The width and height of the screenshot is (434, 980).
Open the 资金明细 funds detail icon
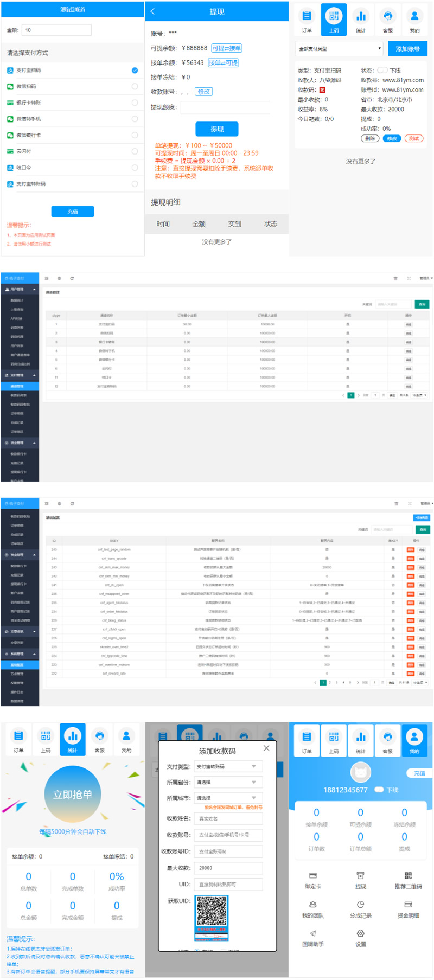(x=408, y=904)
